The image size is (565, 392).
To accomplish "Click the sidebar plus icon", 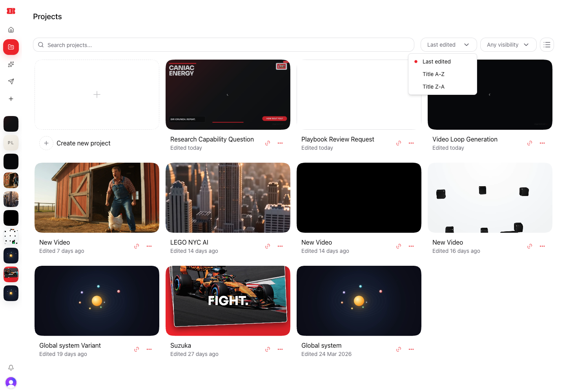I will [11, 99].
